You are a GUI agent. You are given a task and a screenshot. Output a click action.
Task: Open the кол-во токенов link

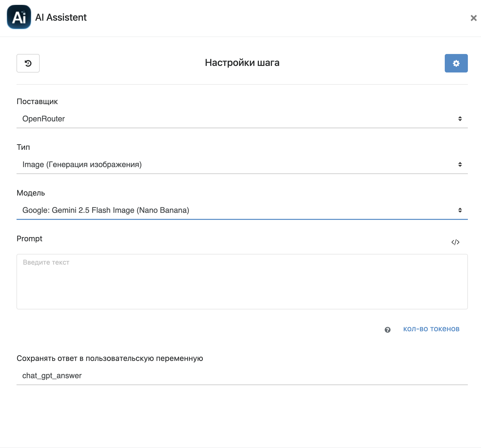pos(431,329)
